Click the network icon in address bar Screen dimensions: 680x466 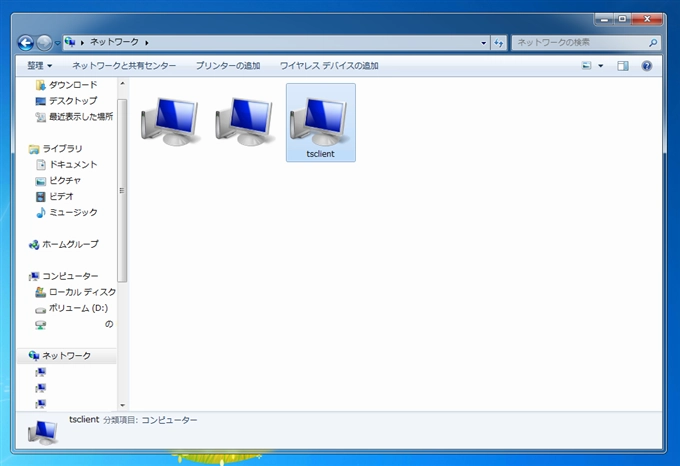coord(70,42)
